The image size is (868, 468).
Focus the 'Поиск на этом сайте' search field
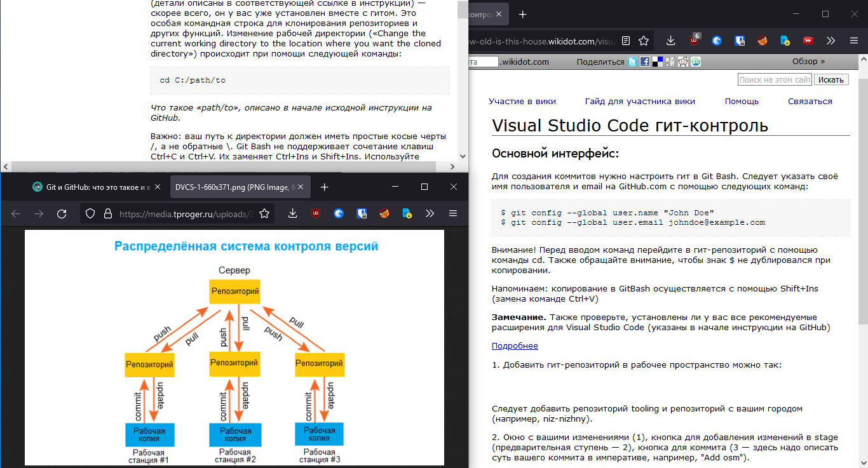[x=775, y=79]
